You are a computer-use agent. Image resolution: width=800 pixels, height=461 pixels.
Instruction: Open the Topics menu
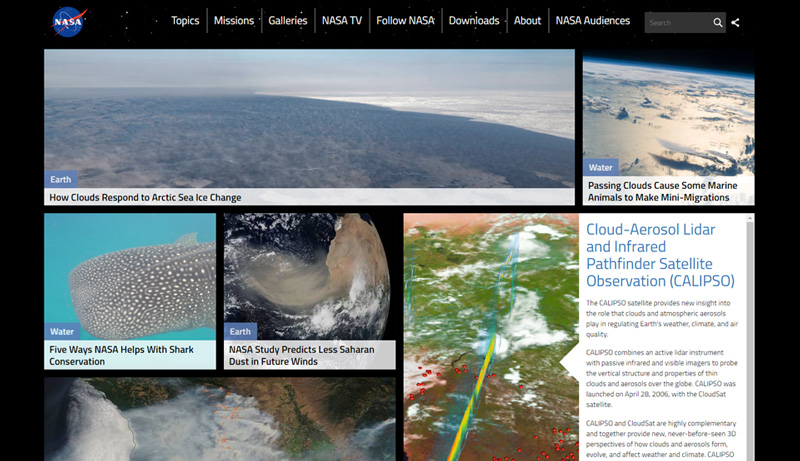point(185,21)
